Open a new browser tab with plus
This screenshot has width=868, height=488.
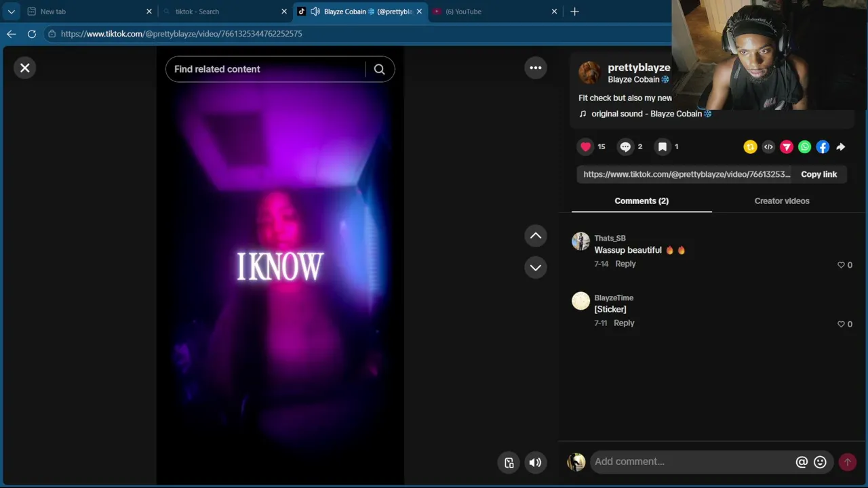[x=574, y=12]
